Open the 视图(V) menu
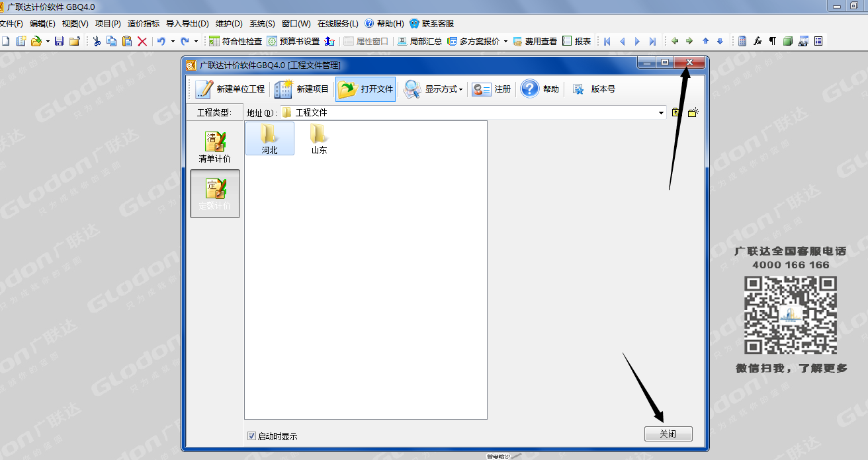868x460 pixels. tap(75, 24)
